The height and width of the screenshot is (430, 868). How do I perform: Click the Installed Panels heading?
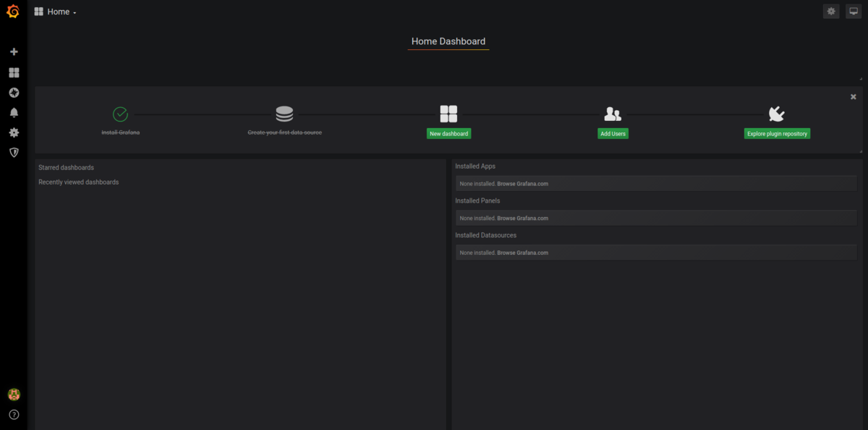coord(477,201)
